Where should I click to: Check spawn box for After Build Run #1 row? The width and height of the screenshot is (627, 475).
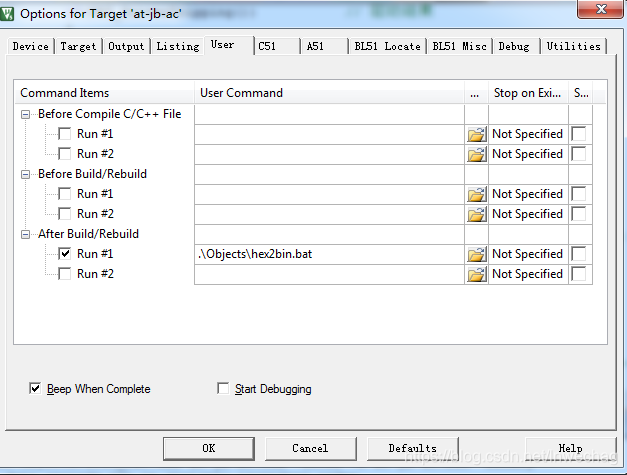click(x=579, y=254)
